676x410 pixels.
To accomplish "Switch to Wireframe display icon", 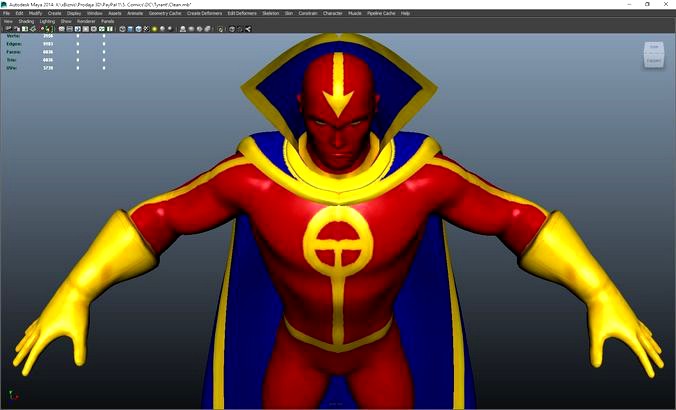I will click(x=122, y=29).
